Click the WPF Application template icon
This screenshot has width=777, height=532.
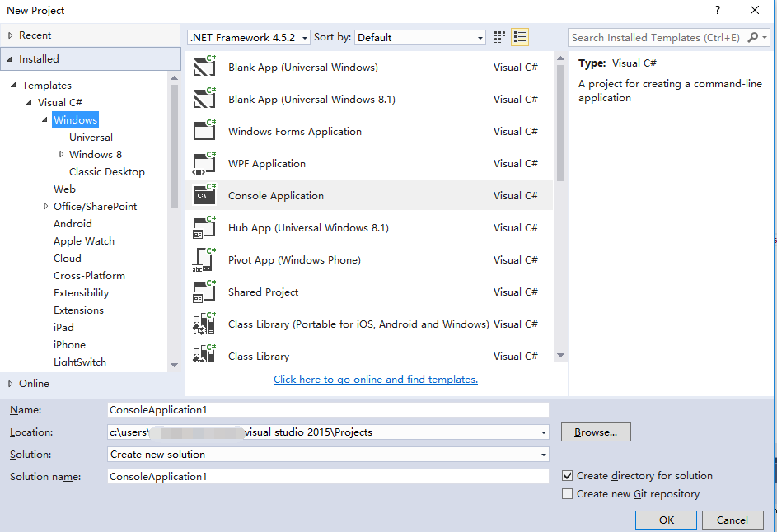204,163
